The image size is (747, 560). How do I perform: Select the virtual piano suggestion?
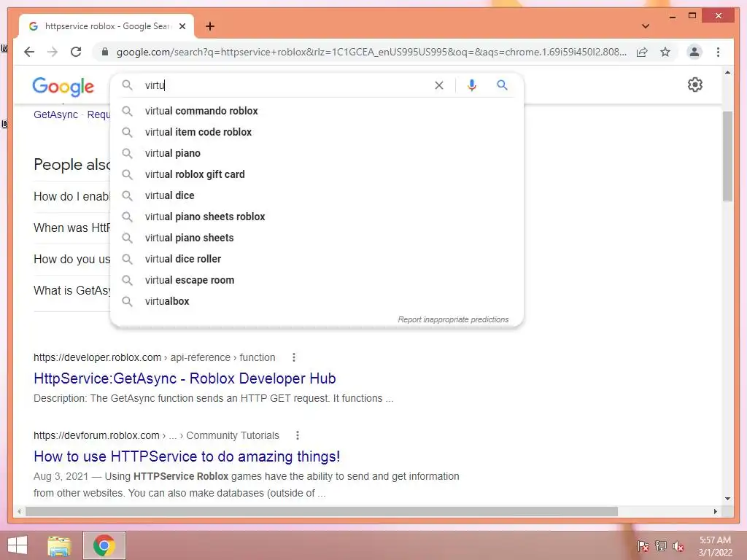(x=317, y=153)
